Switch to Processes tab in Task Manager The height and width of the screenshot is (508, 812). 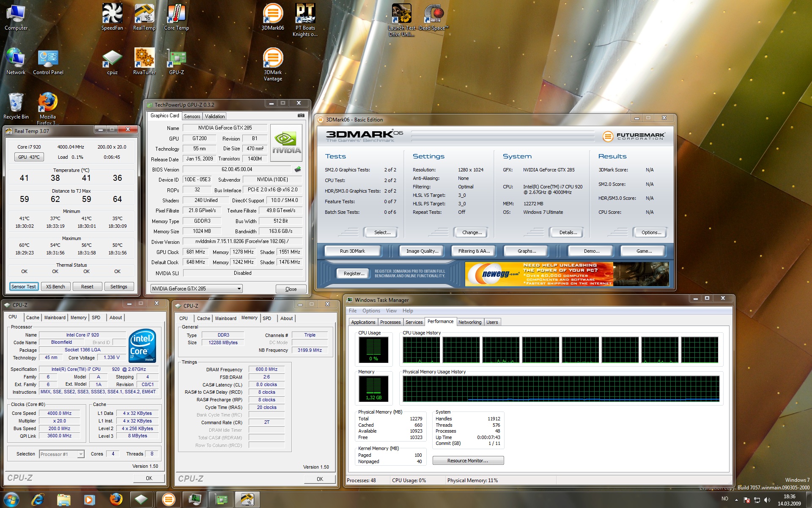390,322
